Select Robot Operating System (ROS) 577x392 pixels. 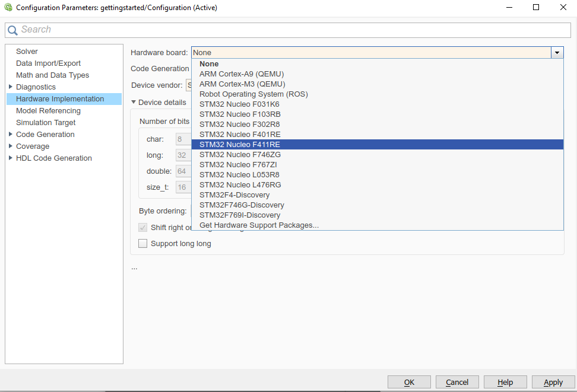(378, 94)
